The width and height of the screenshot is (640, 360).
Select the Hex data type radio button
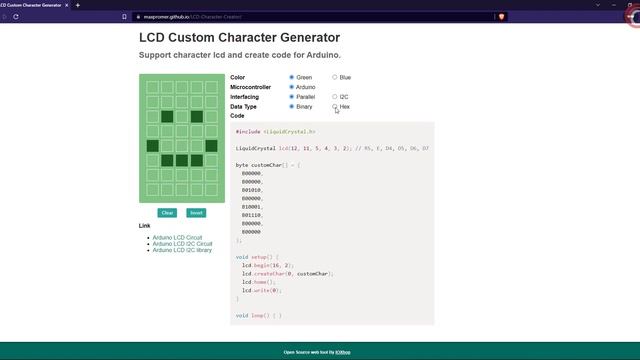(335, 107)
